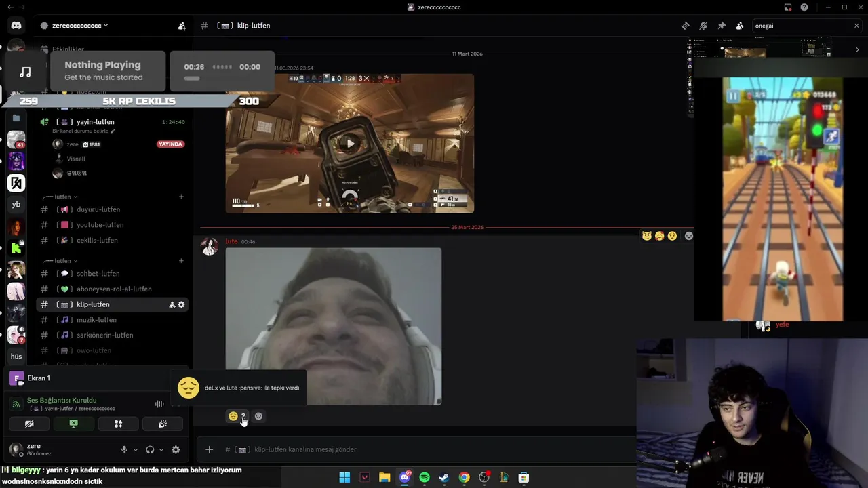
Task: Show pinned messages
Action: point(722,26)
